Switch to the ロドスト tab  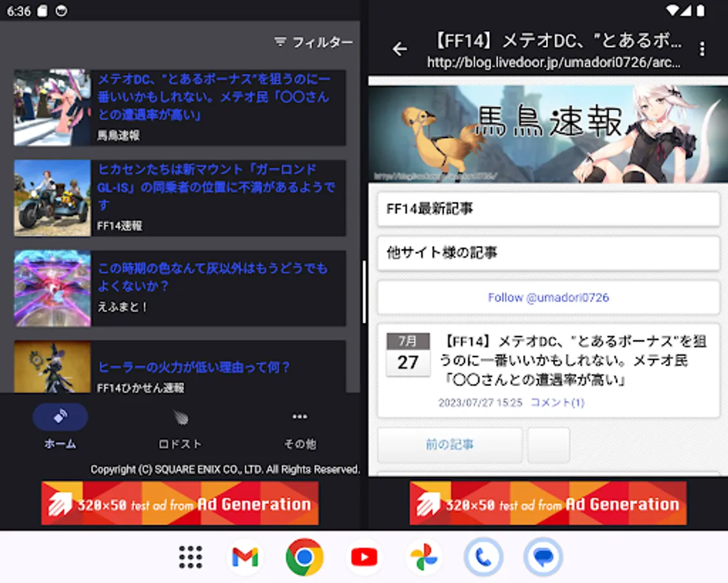180,427
